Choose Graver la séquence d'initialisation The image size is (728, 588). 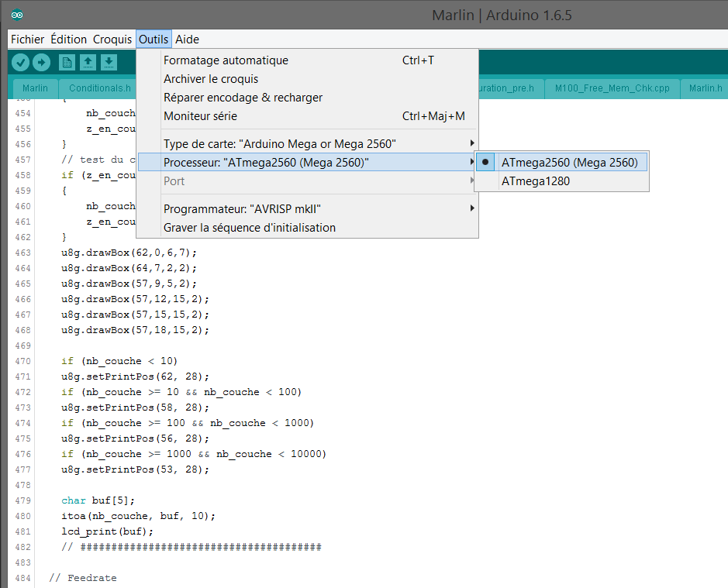[x=307, y=228]
